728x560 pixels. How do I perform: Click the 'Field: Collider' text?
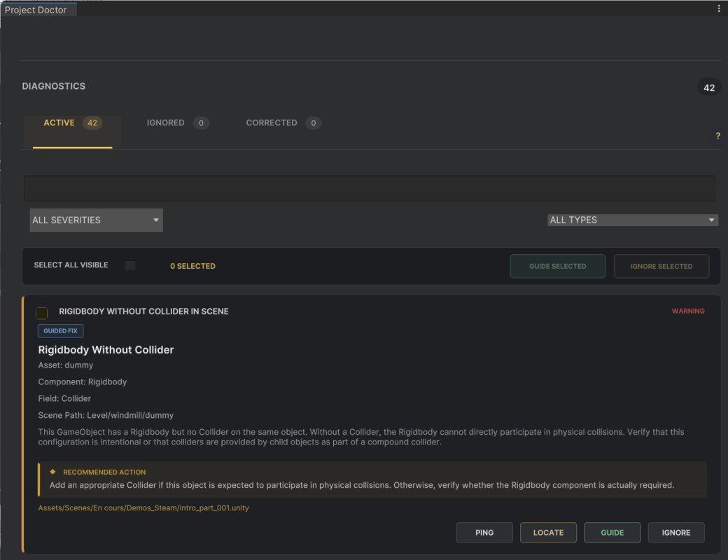64,399
